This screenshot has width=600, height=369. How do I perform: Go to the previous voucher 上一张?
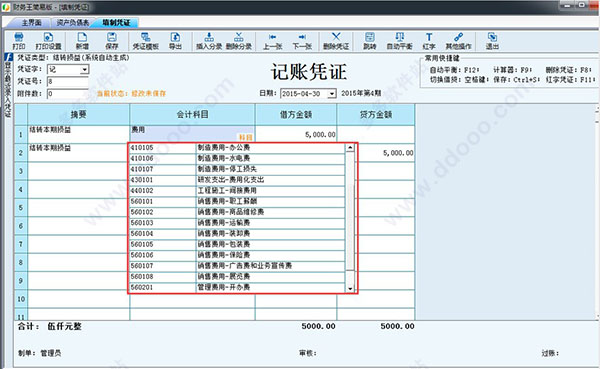coord(272,41)
